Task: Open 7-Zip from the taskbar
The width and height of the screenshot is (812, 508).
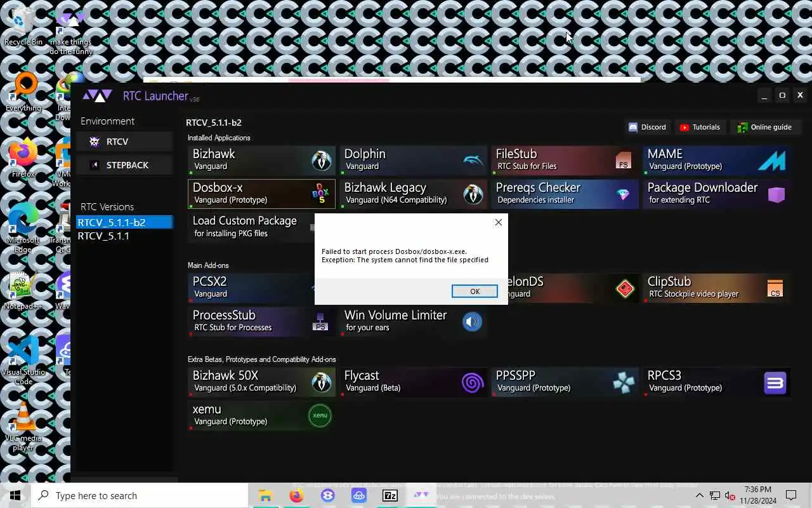Action: (390, 495)
